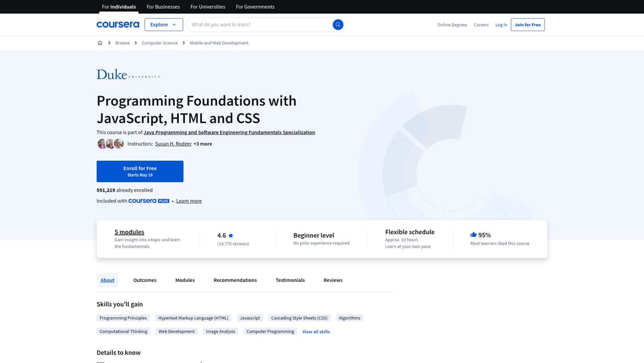Click the blue search magnifier button

click(x=338, y=24)
